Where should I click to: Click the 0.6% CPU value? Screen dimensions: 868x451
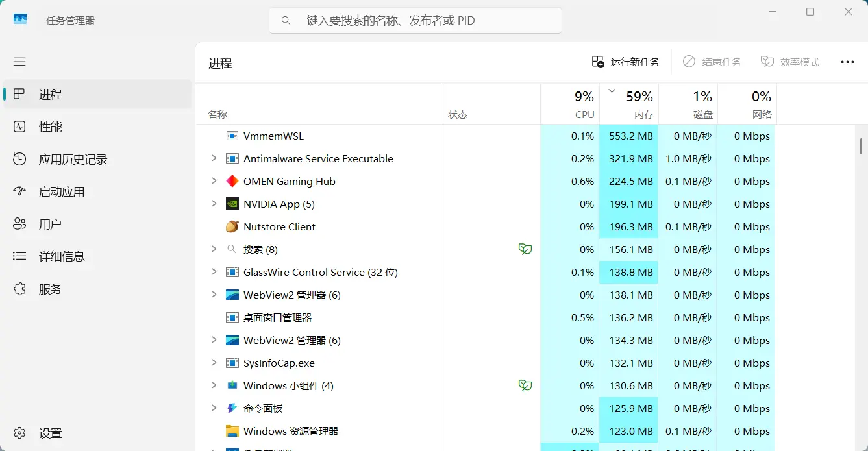[582, 181]
